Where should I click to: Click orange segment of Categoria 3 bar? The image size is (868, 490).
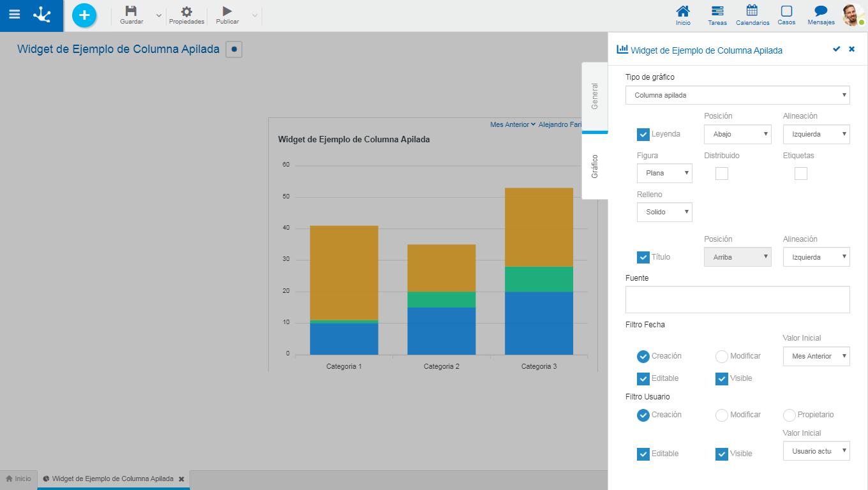point(539,227)
